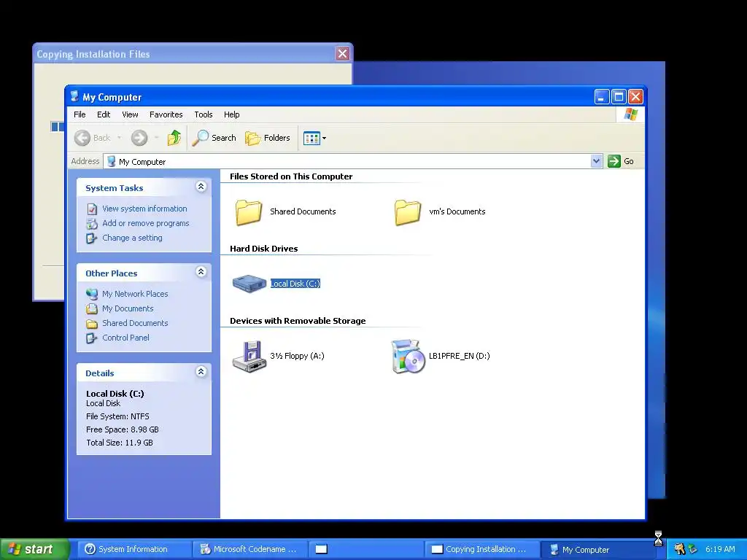Viewport: 747px width, 560px height.
Task: Click the Go button
Action: coord(621,161)
